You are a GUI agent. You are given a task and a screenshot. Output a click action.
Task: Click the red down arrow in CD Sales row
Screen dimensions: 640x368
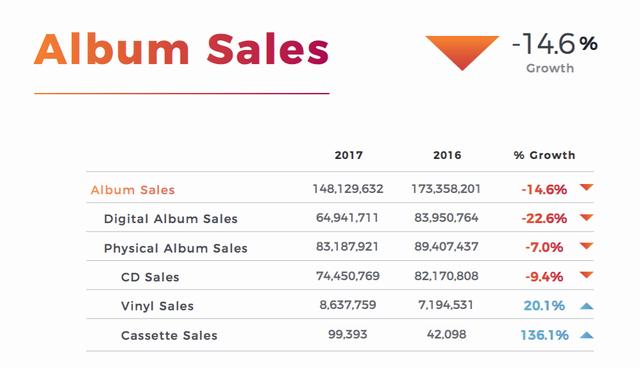coord(586,275)
